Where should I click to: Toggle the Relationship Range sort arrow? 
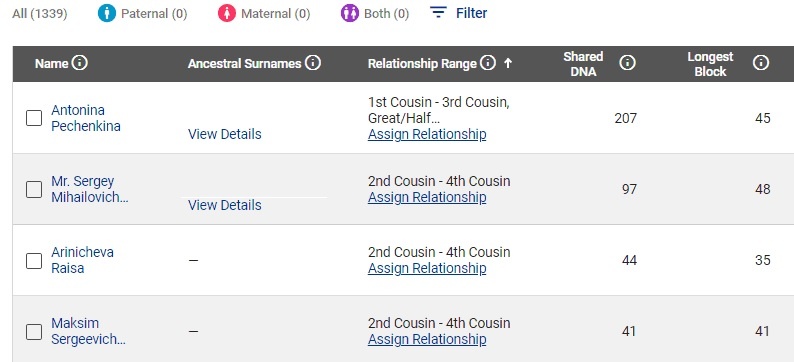pyautogui.click(x=508, y=63)
